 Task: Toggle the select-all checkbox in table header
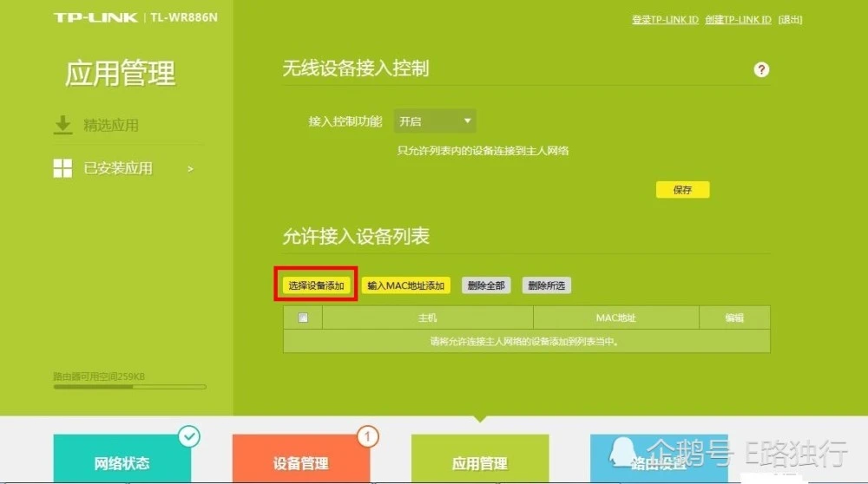click(x=303, y=317)
